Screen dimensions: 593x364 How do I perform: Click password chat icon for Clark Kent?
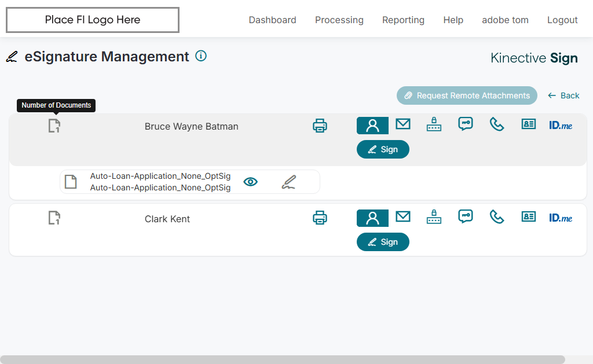[466, 216]
